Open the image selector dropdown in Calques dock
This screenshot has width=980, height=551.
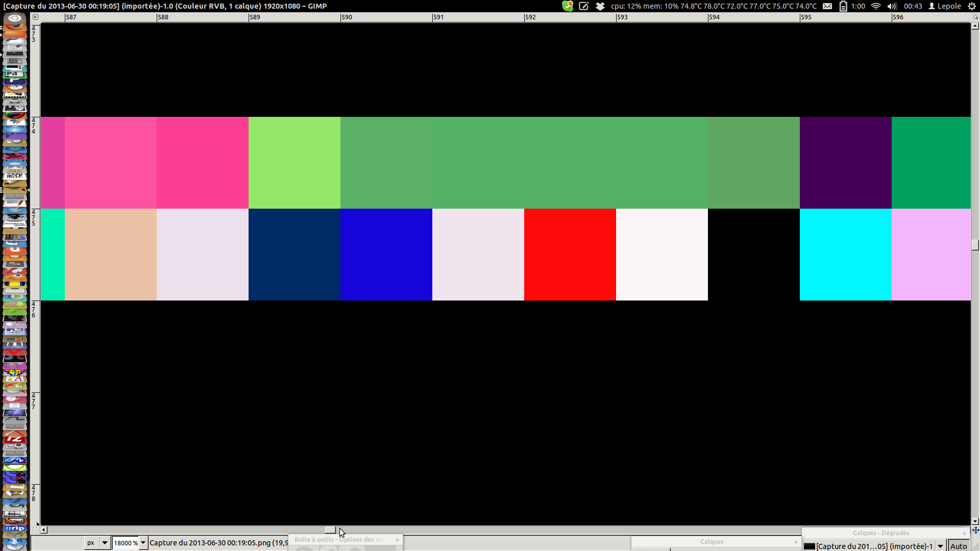940,546
